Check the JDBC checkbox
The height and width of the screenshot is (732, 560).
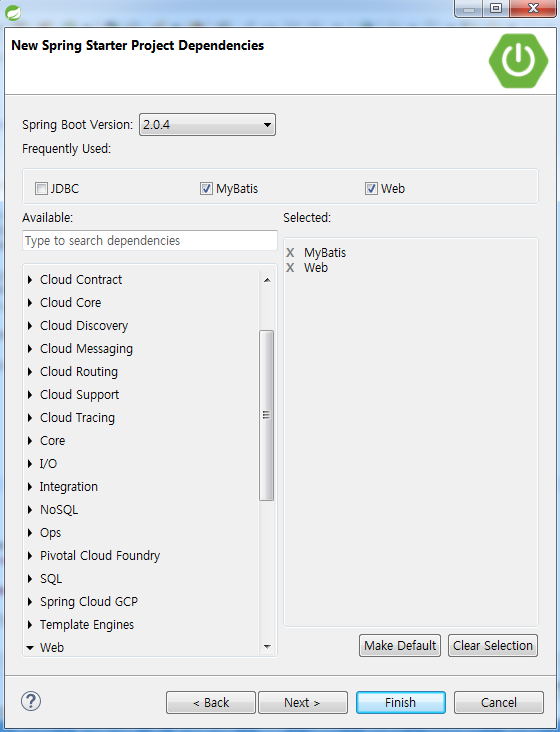pos(42,189)
